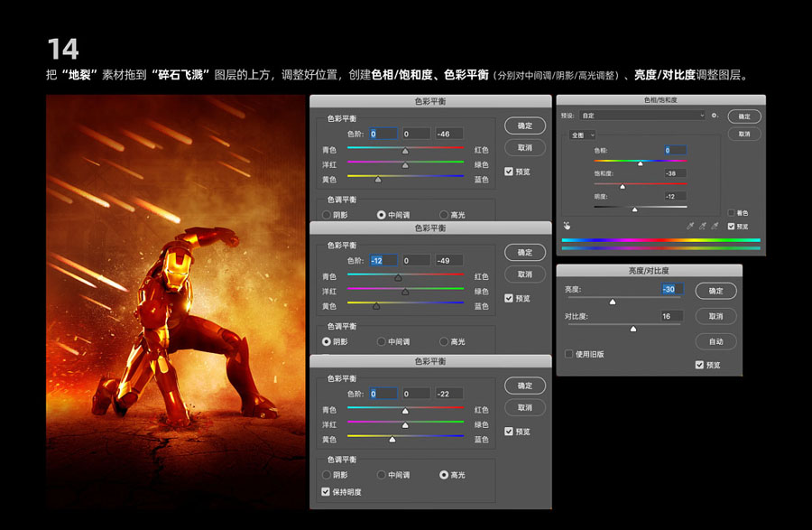Screen dimensions: 812x530
Task: Enable the 着色 (Colorize) checkbox
Action: (731, 213)
